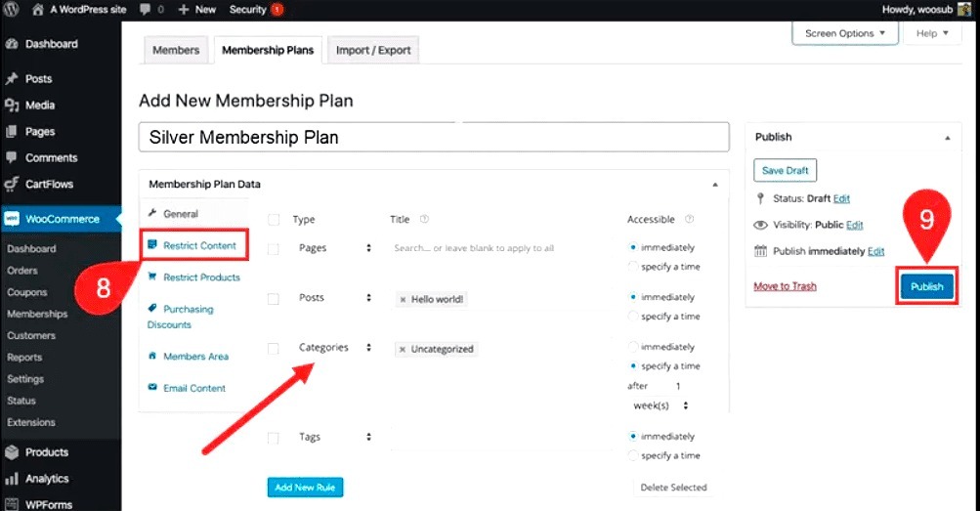Image resolution: width=980 pixels, height=511 pixels.
Task: Click the help icon beside Title column
Action: click(424, 219)
